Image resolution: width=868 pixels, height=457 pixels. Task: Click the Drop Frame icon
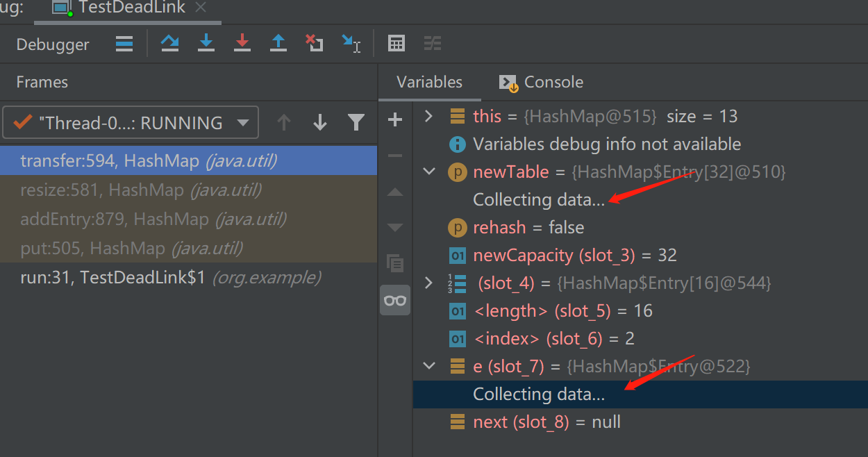[x=315, y=44]
